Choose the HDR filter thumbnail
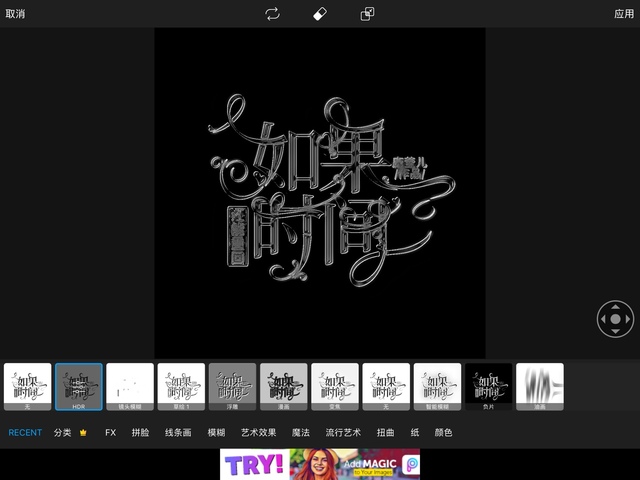This screenshot has height=480, width=640. (79, 386)
